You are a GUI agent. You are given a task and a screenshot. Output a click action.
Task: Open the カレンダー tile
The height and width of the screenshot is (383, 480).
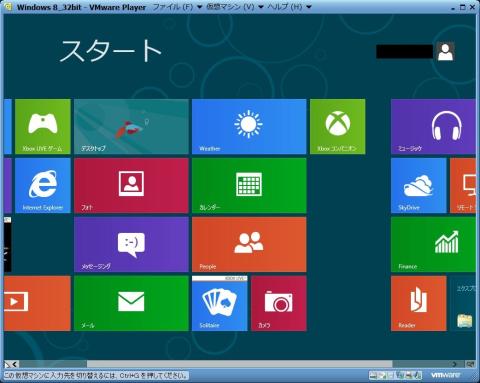coord(249,186)
